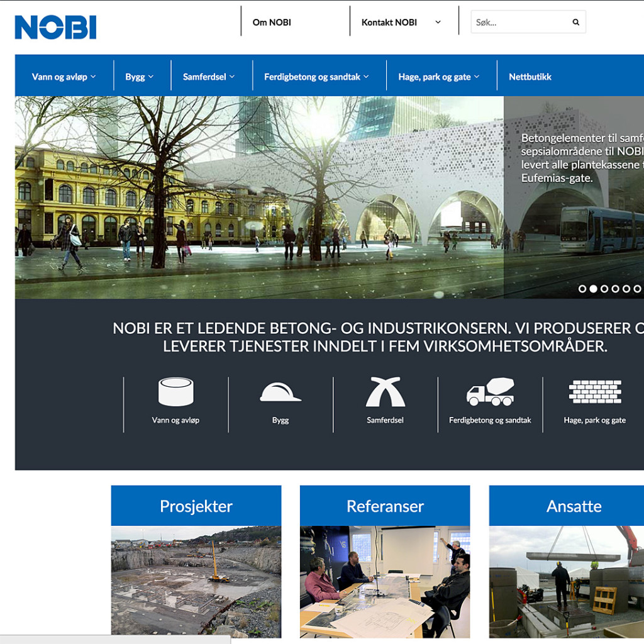Screen dimensions: 644x644
Task: Click the search magnifier icon
Action: pos(575,21)
